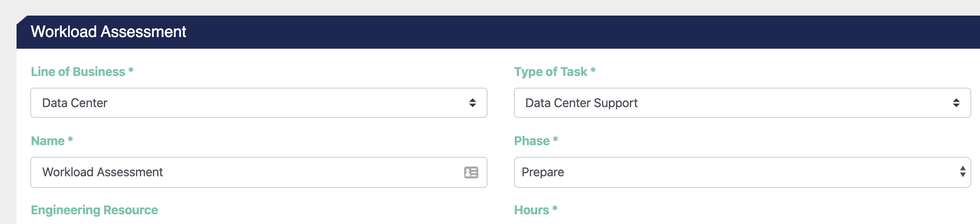The image size is (980, 224).
Task: Click the dark navy header bar
Action: 498,32
